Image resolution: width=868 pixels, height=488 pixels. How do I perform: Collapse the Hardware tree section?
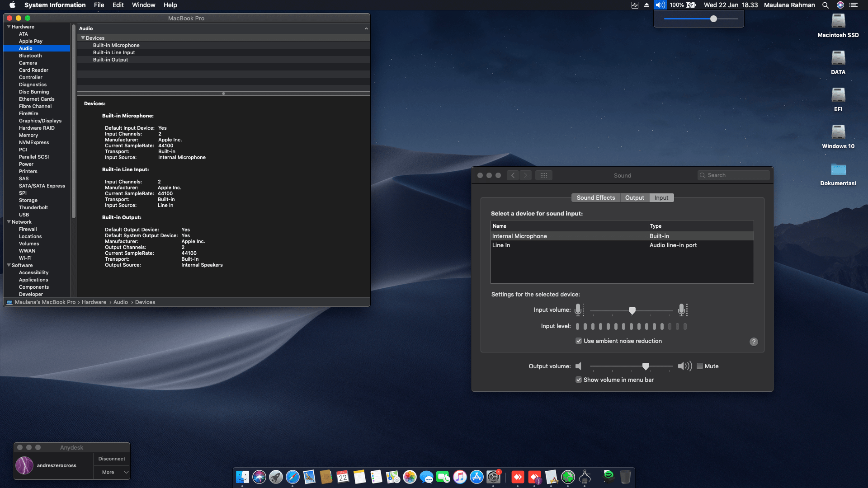pyautogui.click(x=9, y=27)
